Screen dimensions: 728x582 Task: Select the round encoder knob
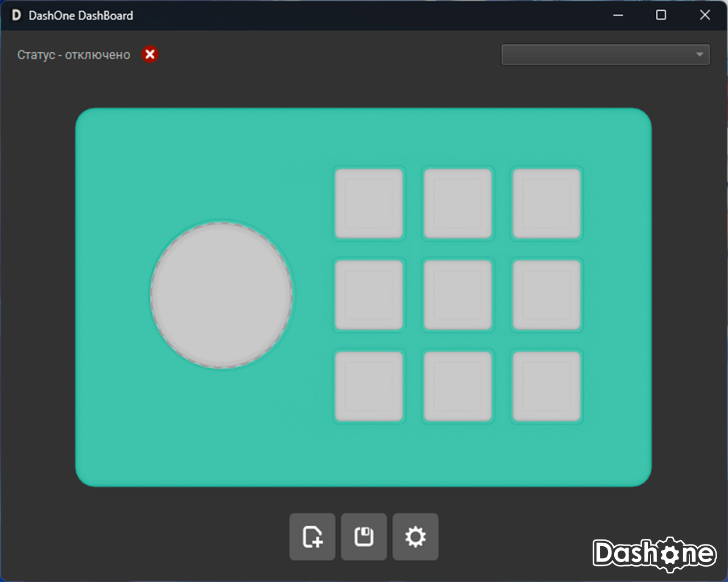[x=222, y=295]
